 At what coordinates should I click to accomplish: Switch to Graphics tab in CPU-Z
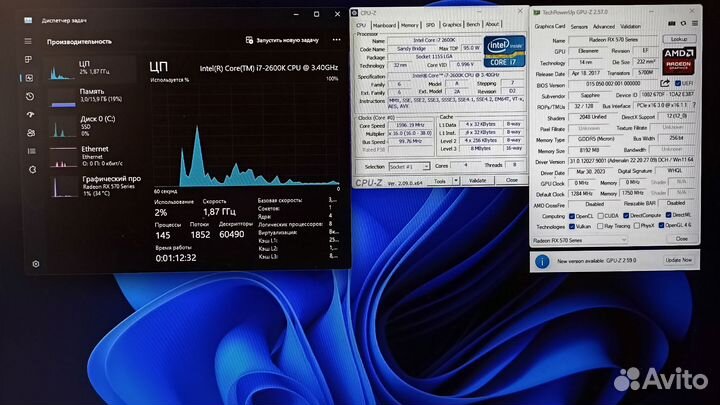pyautogui.click(x=451, y=24)
